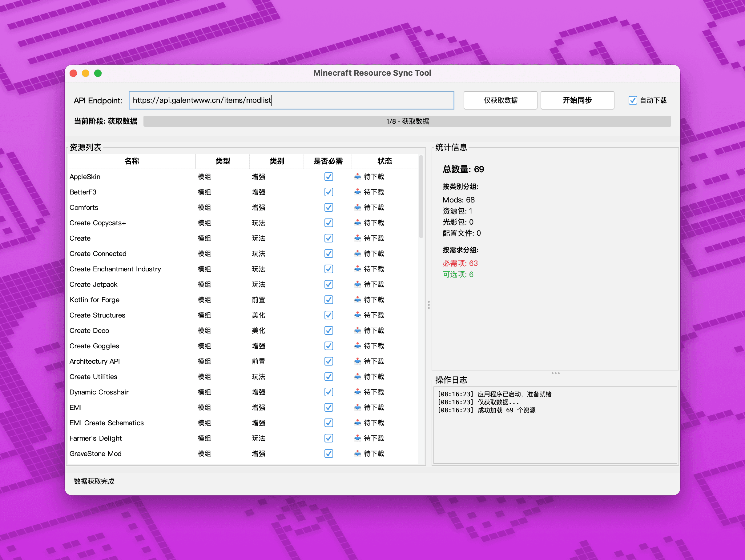Click the download status icon for AppleSkin
Image resolution: width=745 pixels, height=560 pixels.
(x=358, y=176)
